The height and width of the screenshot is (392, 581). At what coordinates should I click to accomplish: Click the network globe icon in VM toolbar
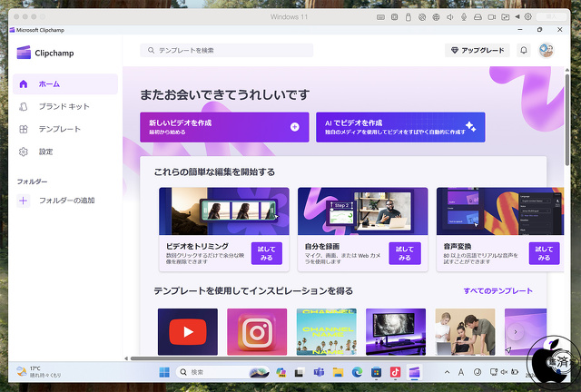[436, 17]
